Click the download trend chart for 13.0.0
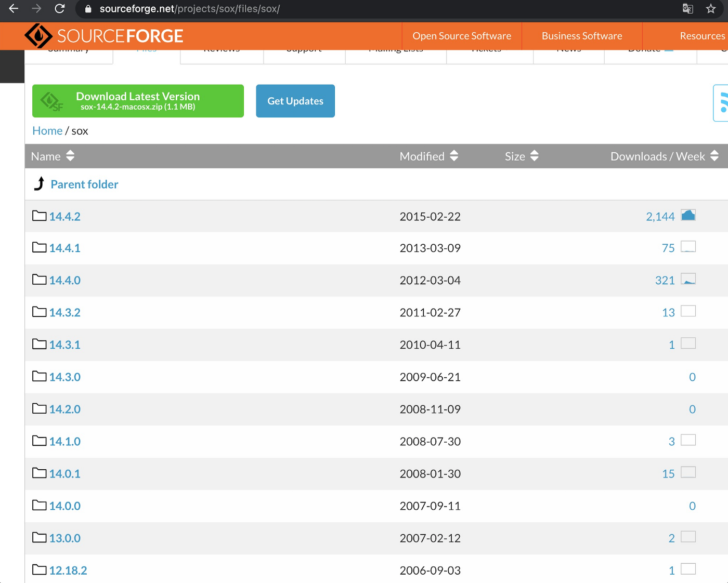The image size is (728, 583). [688, 537]
